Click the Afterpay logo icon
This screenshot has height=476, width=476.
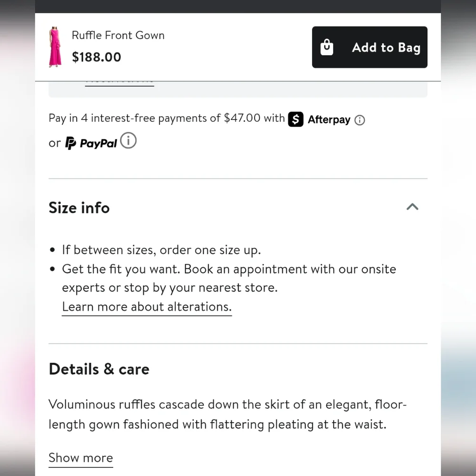[296, 119]
